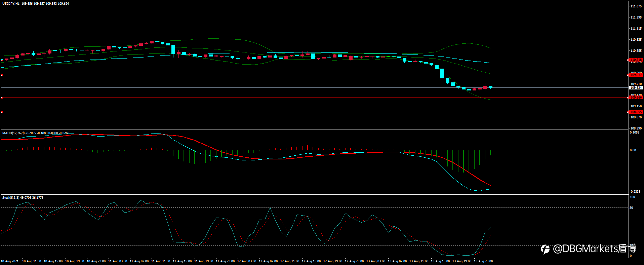Click the 11 Aug 15:00 time label
Screen dimensions: 644x265
coord(182,261)
